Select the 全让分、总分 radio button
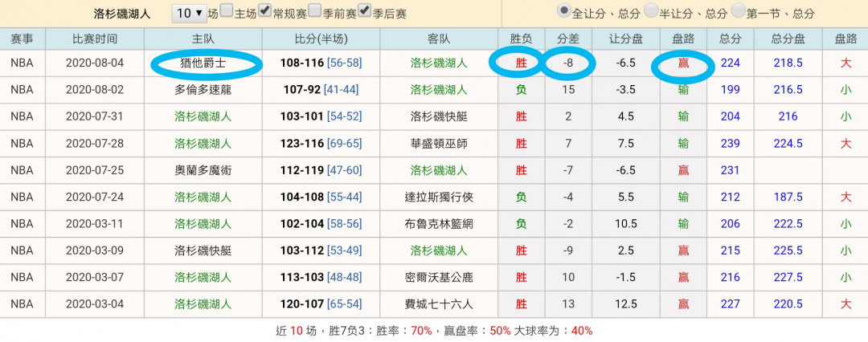The height and width of the screenshot is (342, 868). [564, 10]
